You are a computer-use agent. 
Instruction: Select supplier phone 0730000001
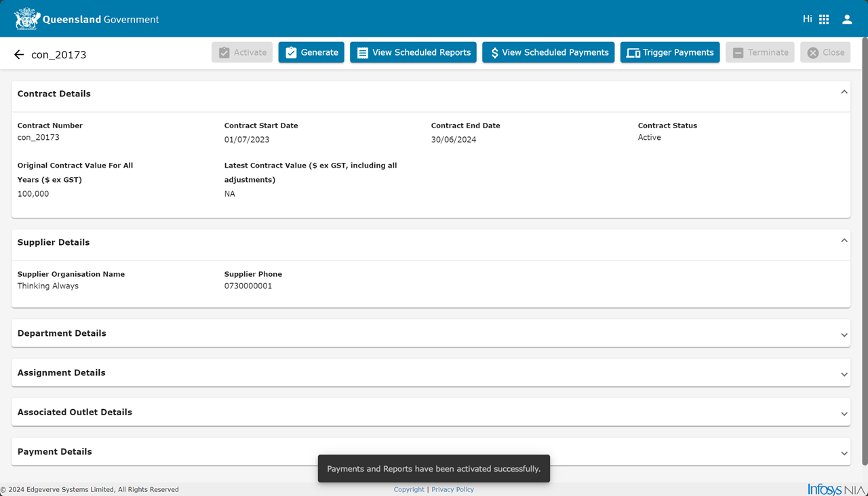coord(248,286)
